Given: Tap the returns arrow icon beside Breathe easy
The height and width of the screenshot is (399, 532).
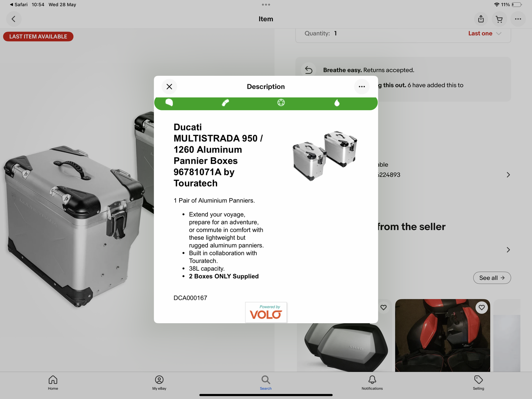Looking at the screenshot, I should pyautogui.click(x=309, y=70).
